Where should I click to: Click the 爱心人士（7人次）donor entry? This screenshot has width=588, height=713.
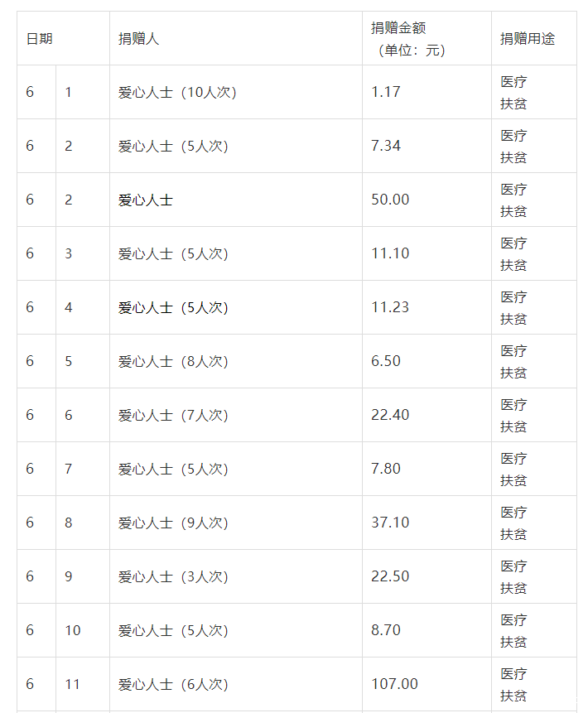(173, 415)
